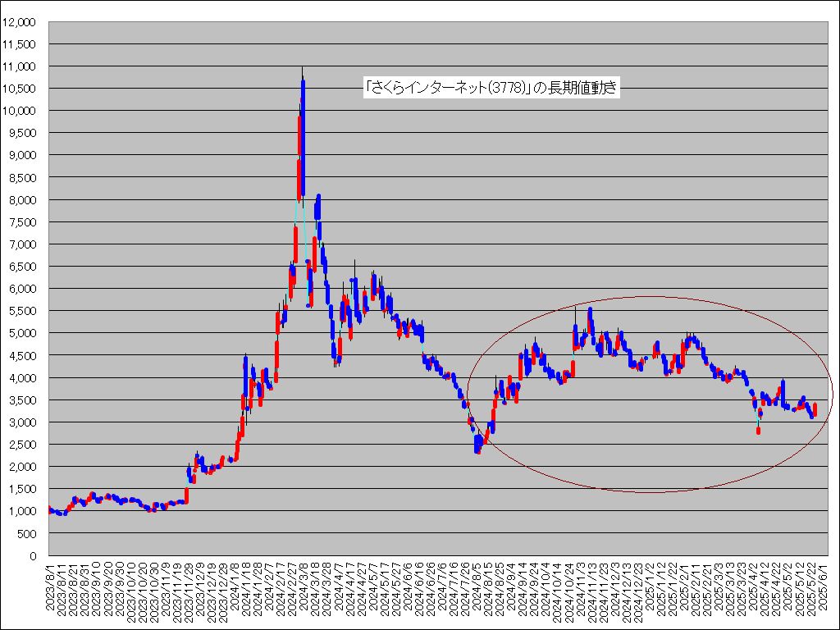Click the 10,500 y-axis label

[19, 89]
